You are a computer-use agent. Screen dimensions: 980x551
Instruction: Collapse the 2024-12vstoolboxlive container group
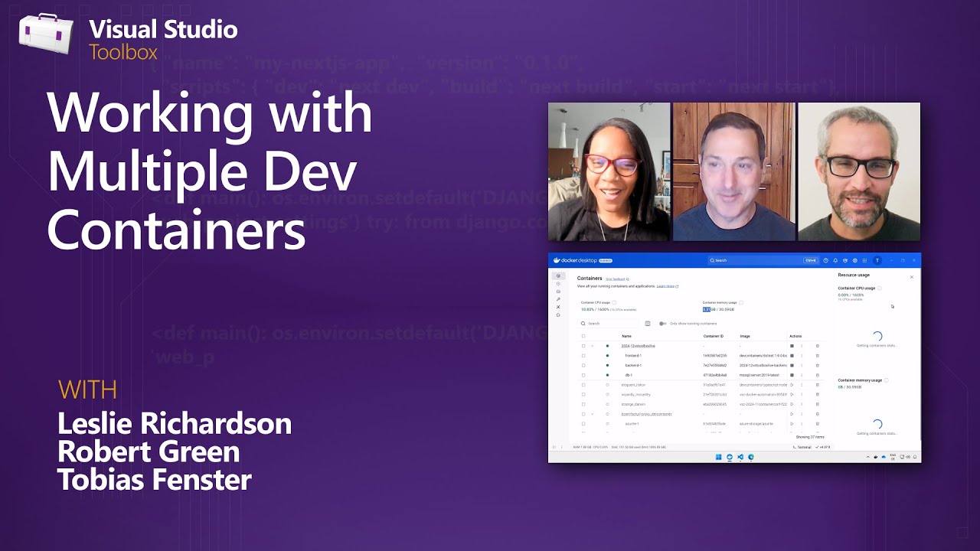(x=593, y=346)
